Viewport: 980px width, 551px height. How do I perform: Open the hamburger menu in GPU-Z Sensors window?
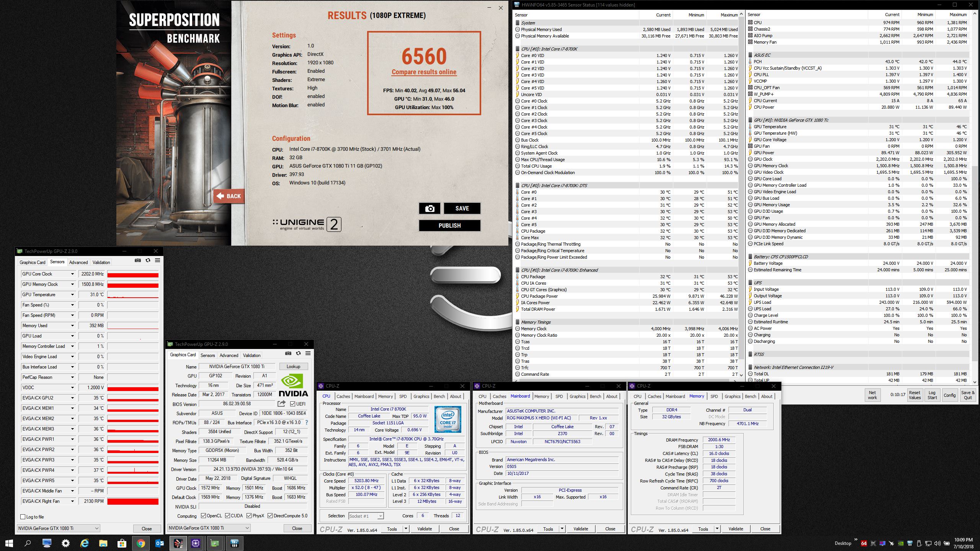157,260
